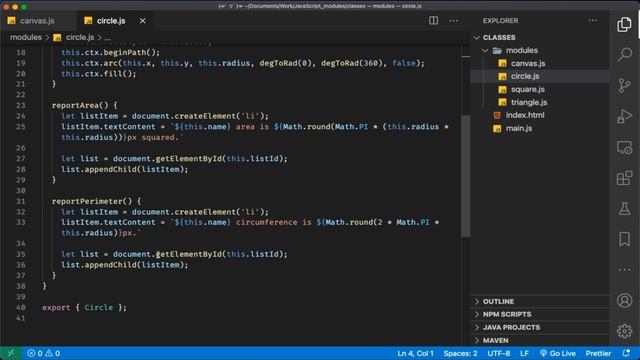Select the circle.js tab
640x360 pixels.
point(111,20)
